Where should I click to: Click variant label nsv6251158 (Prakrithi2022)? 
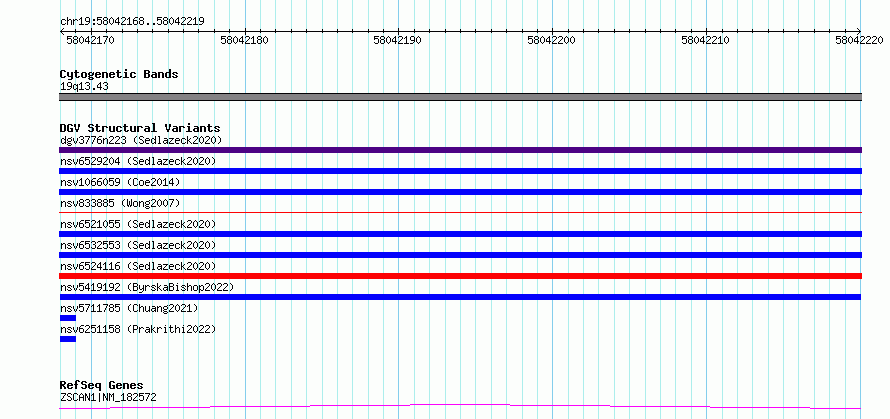(138, 329)
